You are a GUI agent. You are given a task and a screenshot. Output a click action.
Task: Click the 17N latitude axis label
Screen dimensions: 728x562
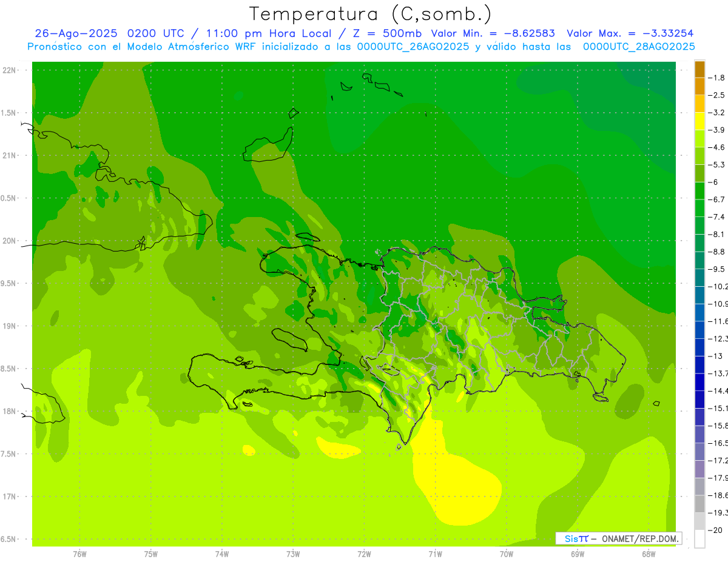10,497
